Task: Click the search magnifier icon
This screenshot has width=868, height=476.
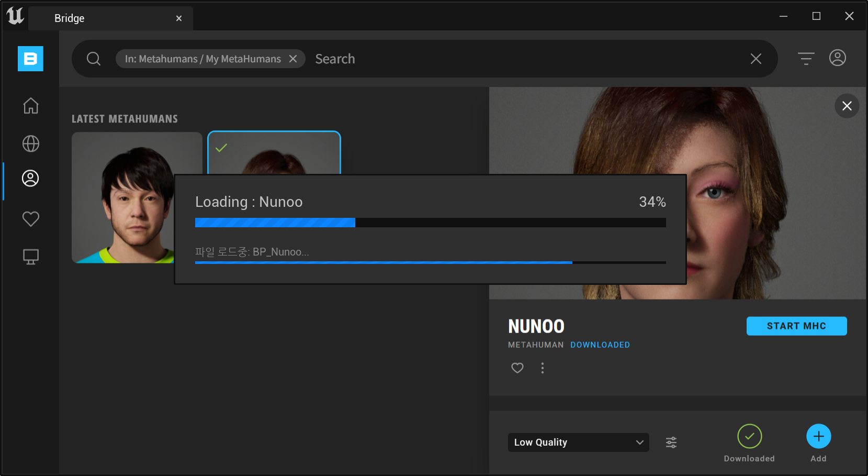Action: pos(94,59)
